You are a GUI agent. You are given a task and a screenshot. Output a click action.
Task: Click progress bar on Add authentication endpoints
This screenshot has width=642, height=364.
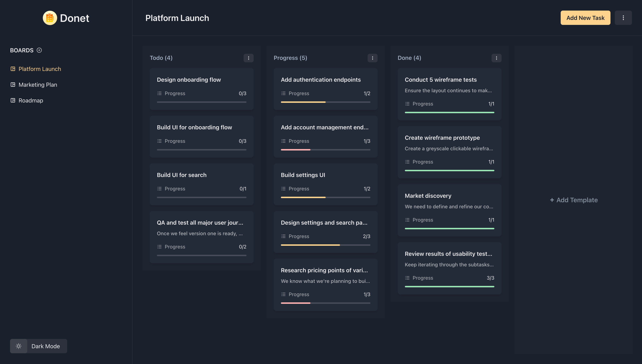325,102
